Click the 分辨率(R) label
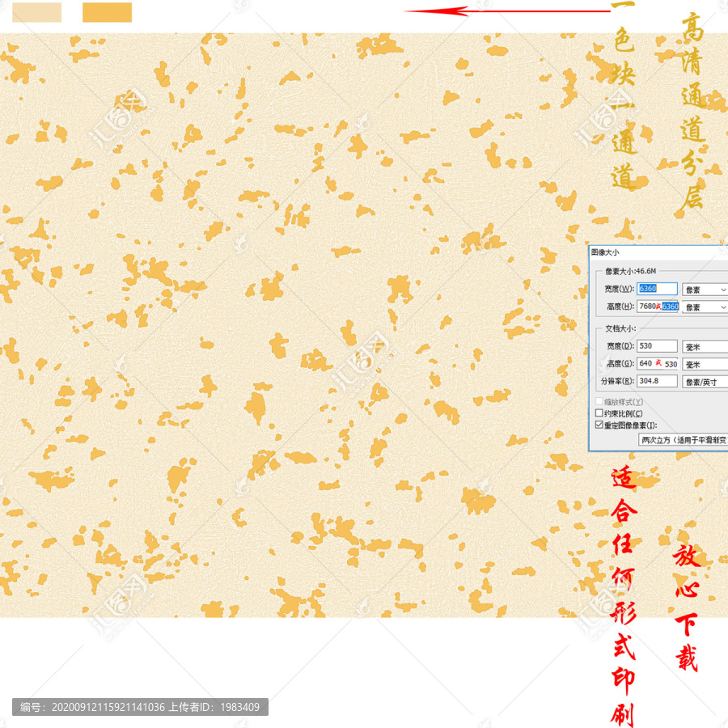The image size is (728, 728). tap(617, 381)
